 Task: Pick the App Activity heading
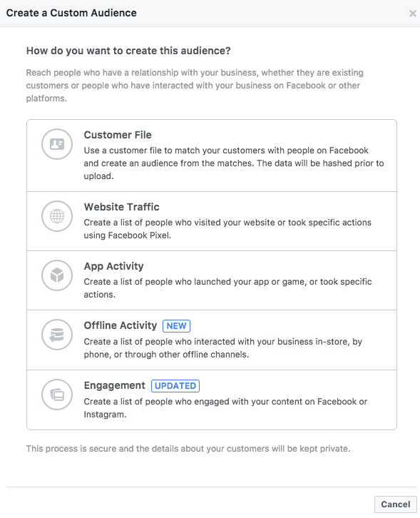click(x=113, y=266)
